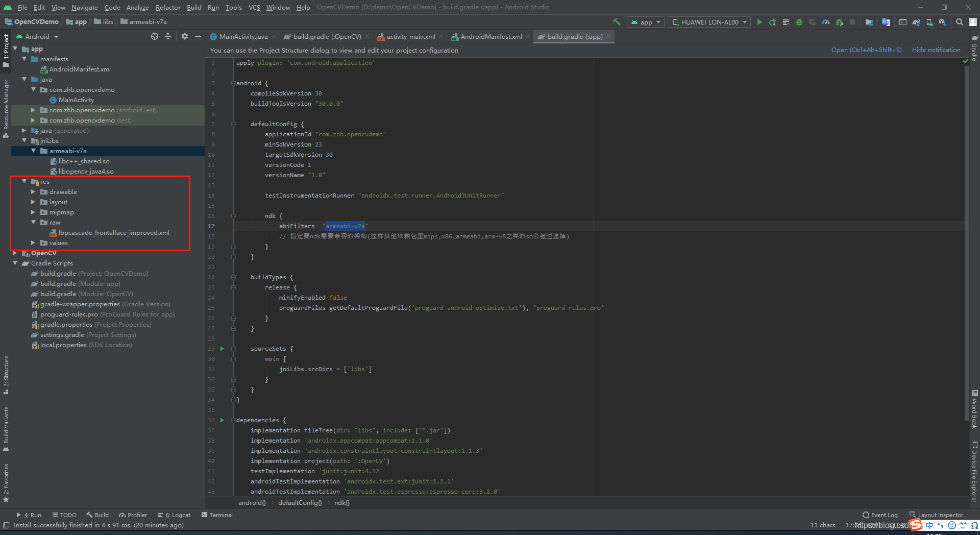Toggle the Resource Manager side panel

tap(6, 108)
